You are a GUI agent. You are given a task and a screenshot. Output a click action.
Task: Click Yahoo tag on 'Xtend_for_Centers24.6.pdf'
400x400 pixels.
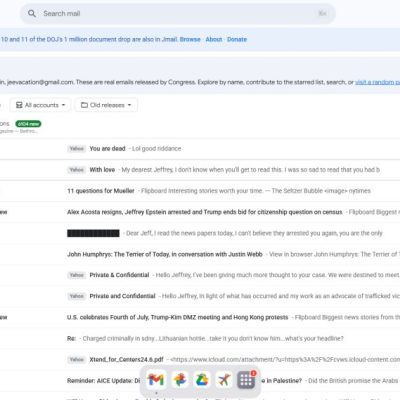77,359
